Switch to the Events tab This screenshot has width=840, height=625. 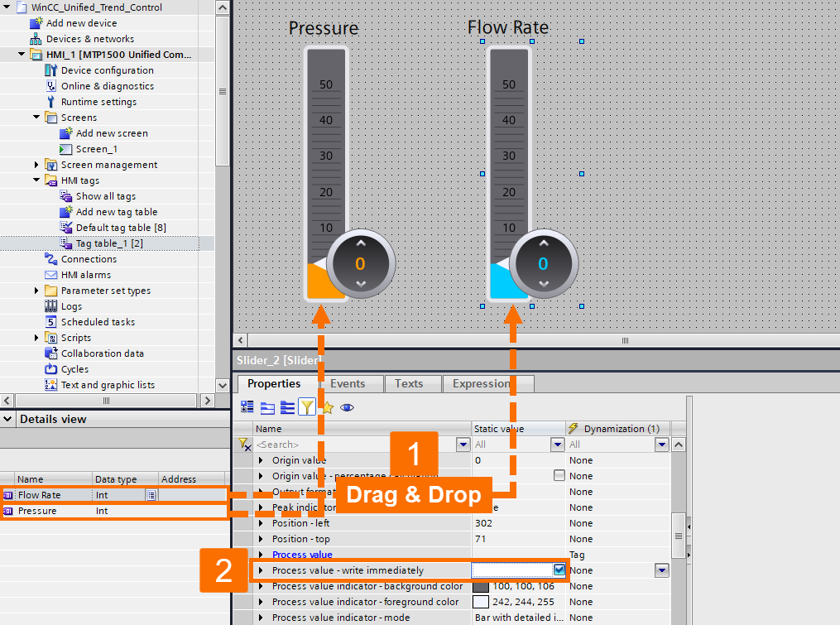(x=348, y=383)
